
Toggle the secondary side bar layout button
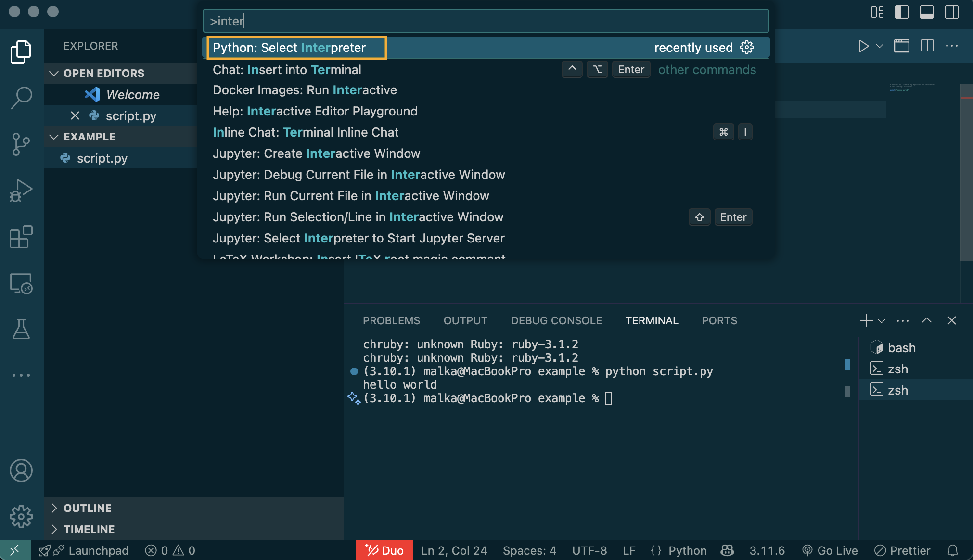pos(951,12)
